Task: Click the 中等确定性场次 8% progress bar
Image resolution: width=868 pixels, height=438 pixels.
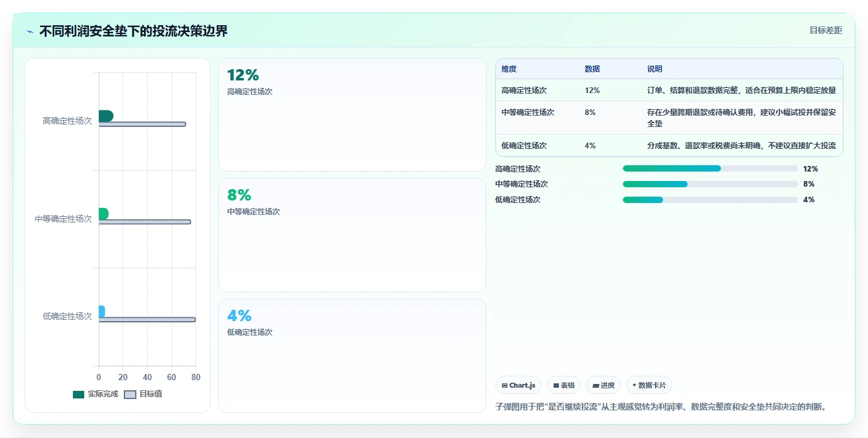Action: (x=710, y=184)
